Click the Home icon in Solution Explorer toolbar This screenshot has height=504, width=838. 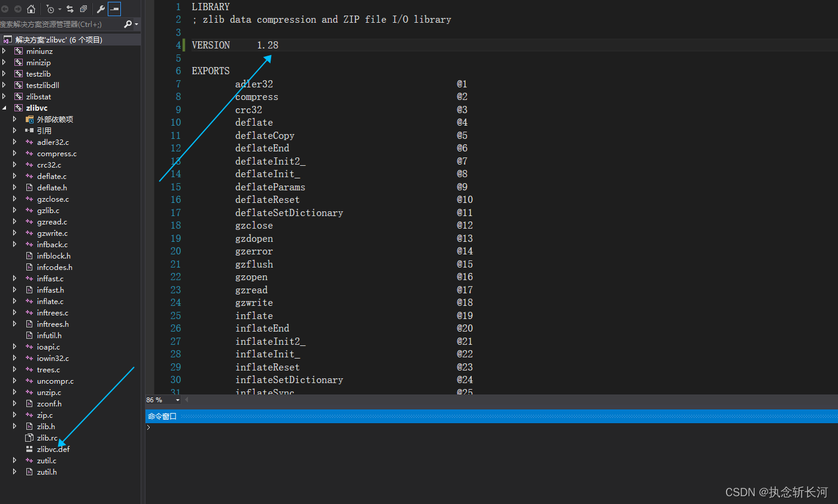[31, 9]
